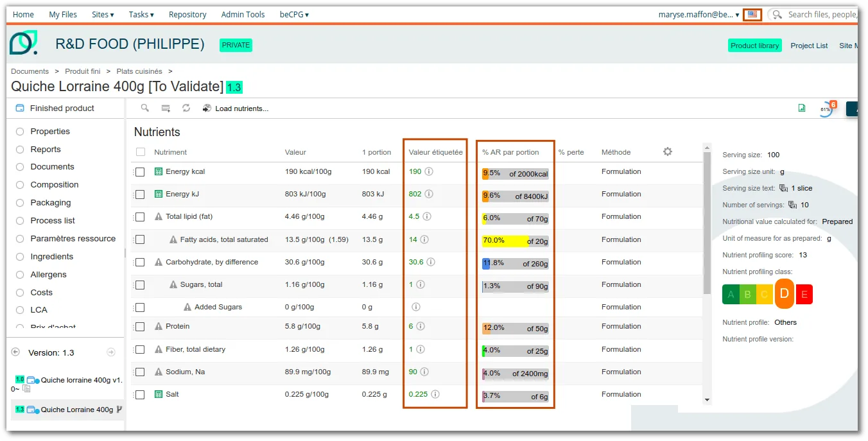The height and width of the screenshot is (441, 868).
Task: Click the warning icon beside Protein
Action: [x=159, y=326]
